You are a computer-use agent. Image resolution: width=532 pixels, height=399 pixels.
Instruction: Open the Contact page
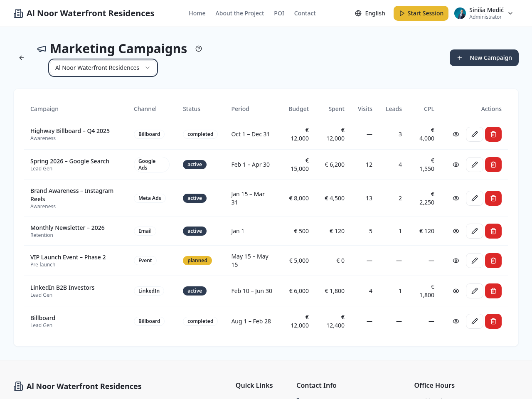click(305, 13)
